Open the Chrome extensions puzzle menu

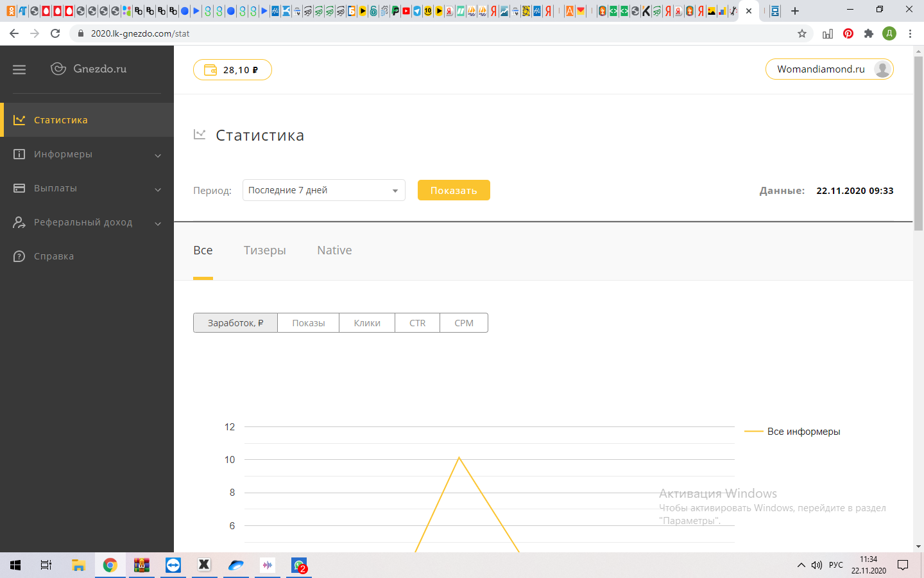869,33
